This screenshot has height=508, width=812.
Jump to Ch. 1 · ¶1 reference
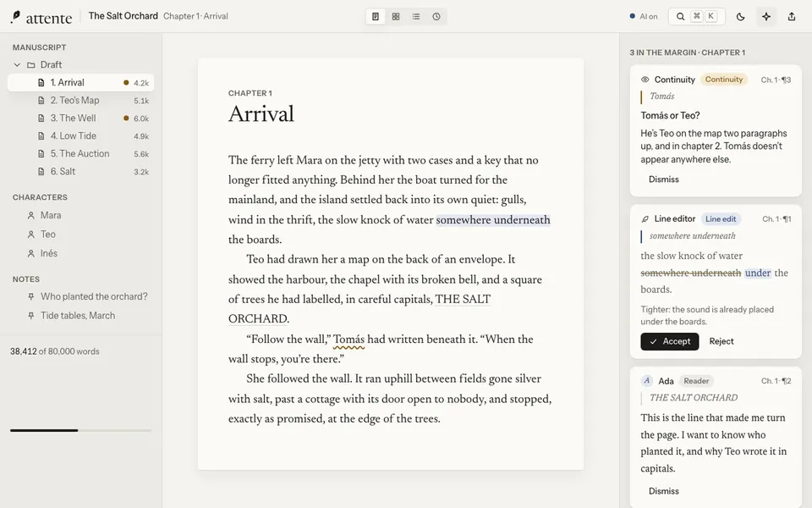(x=776, y=219)
